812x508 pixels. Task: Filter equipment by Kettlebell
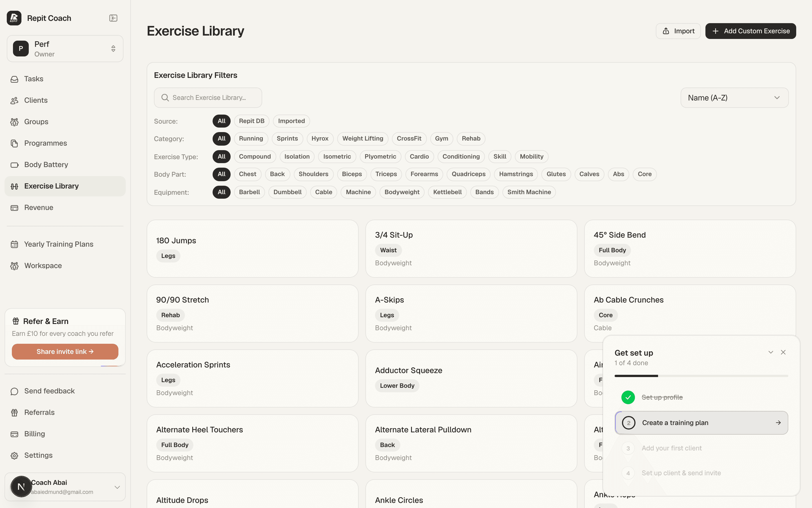pos(447,192)
